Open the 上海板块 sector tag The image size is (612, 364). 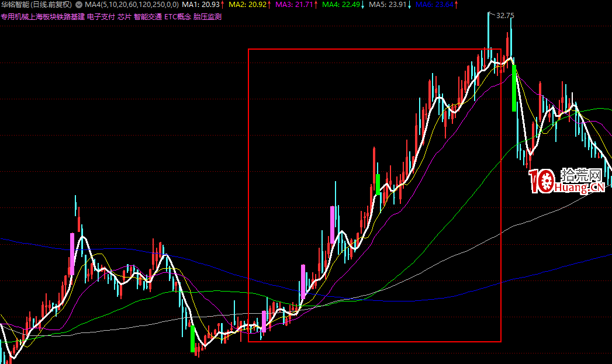[43, 17]
